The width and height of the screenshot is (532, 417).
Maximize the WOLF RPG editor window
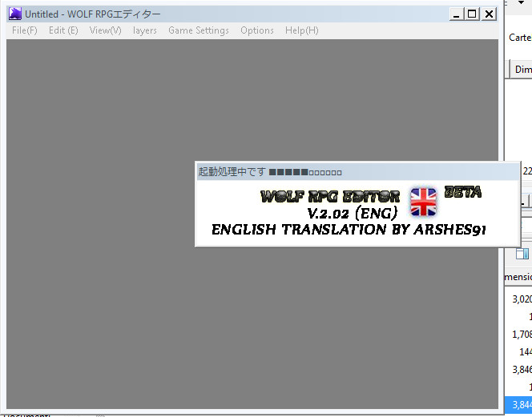pyautogui.click(x=472, y=14)
